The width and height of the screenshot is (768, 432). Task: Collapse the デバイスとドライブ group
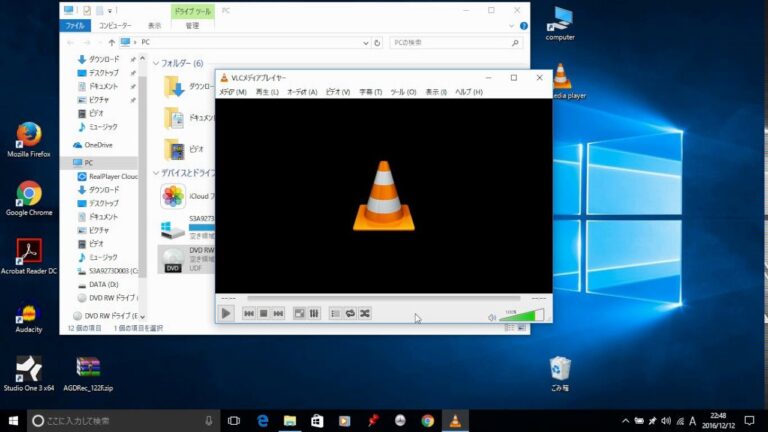[x=156, y=173]
